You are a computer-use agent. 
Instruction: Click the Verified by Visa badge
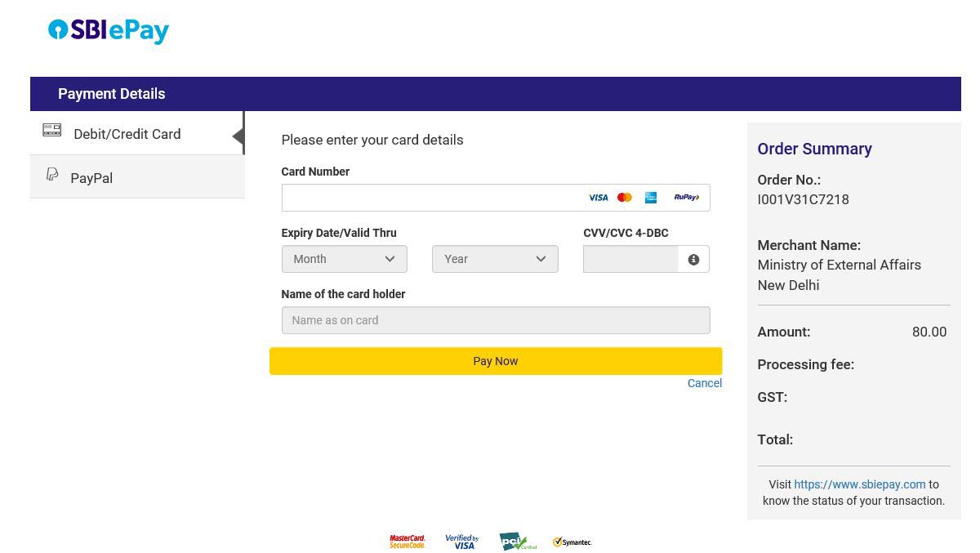462,542
